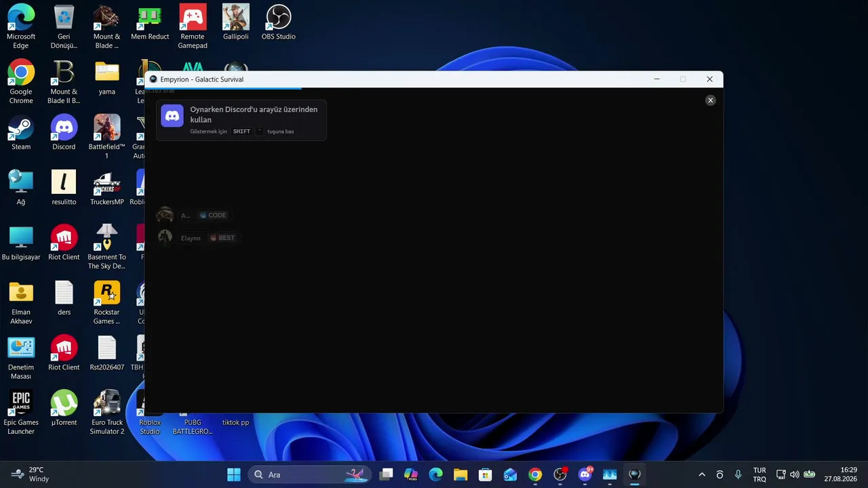The image size is (868, 488).
Task: Click Elaynn's avatar in the voice overlay
Action: pos(165,237)
